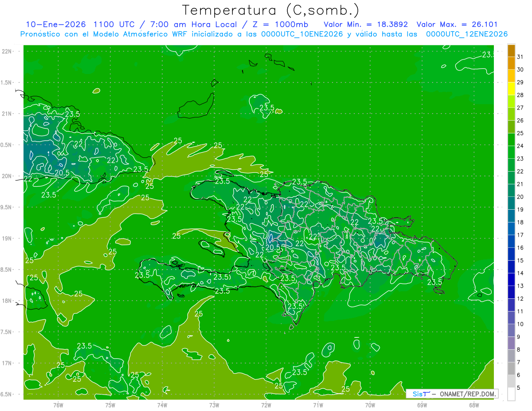Click the color scale number 29
Image resolution: width=532 pixels, height=411 pixels.
tap(520, 82)
